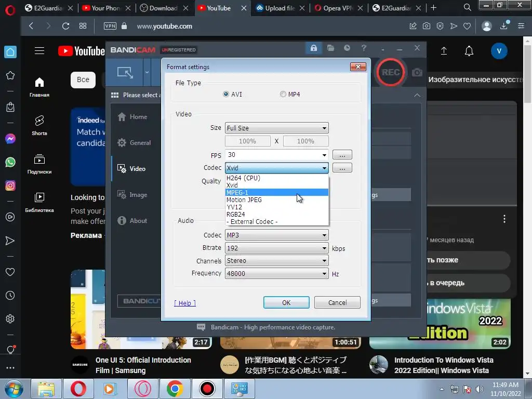532x399 pixels.
Task: Select the MP4 file type radio button
Action: [x=283, y=95]
